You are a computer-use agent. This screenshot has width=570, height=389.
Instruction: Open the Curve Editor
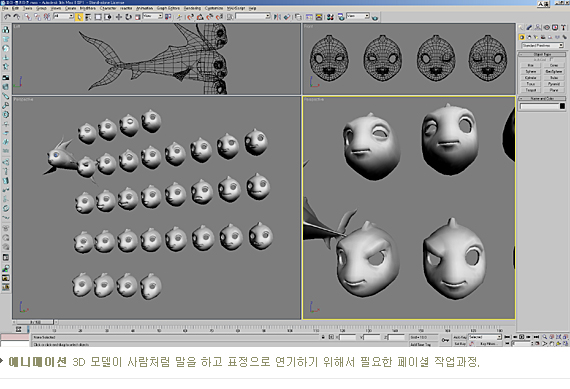[309, 17]
